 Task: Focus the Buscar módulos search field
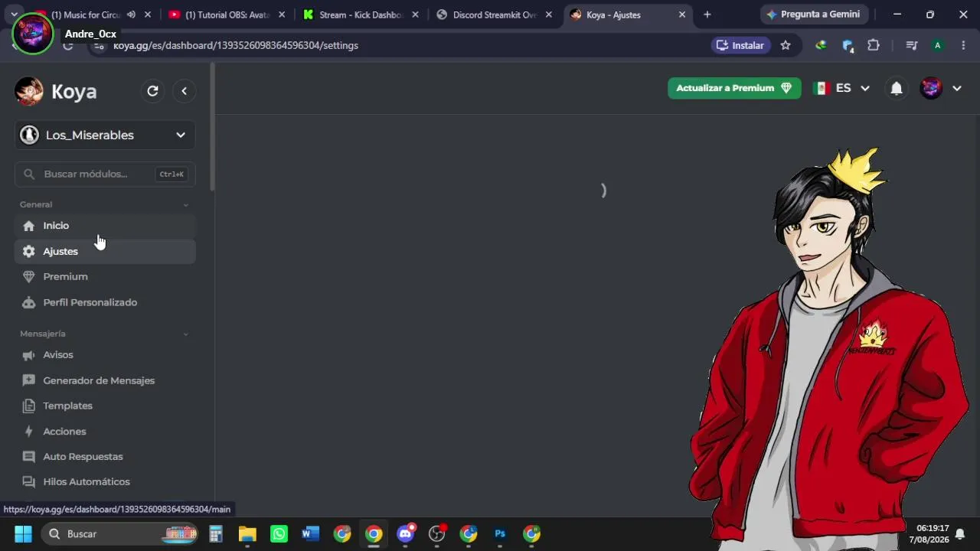(x=105, y=174)
